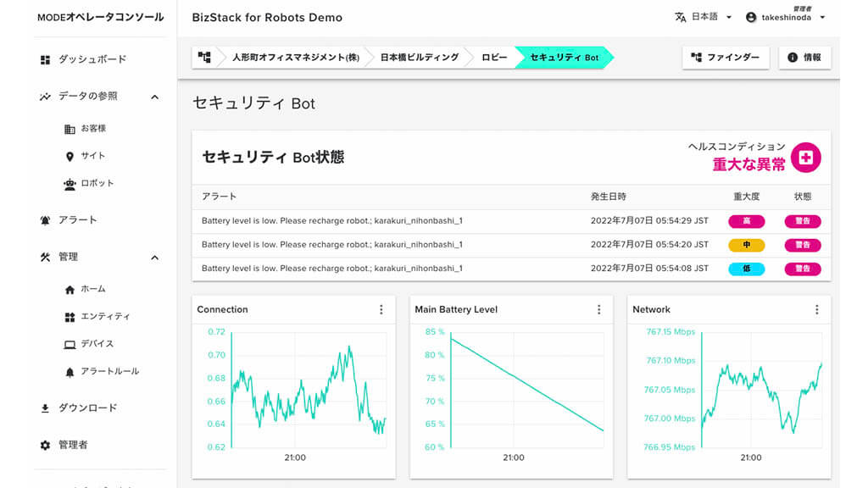
Task: Click the ロボット robot icon
Action: (70, 184)
